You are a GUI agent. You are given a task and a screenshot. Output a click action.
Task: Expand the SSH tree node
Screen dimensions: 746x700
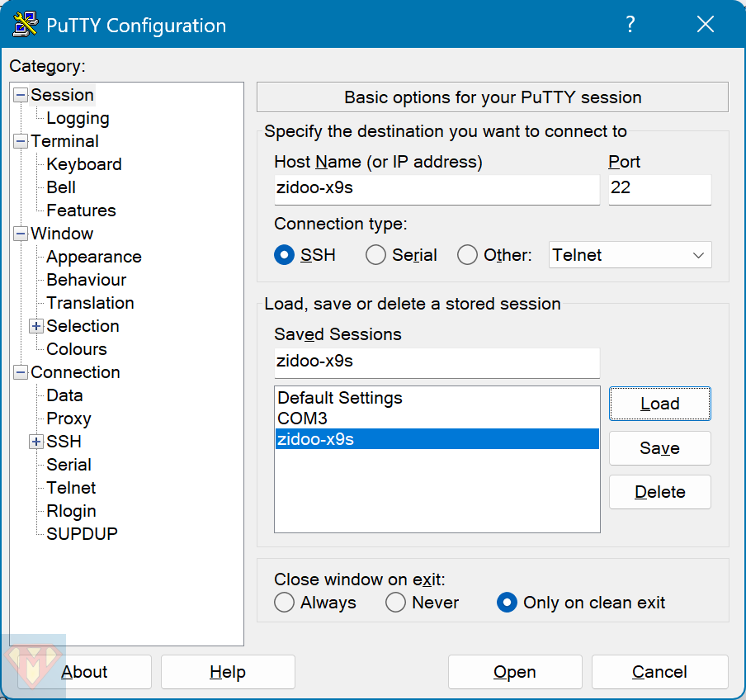[36, 442]
